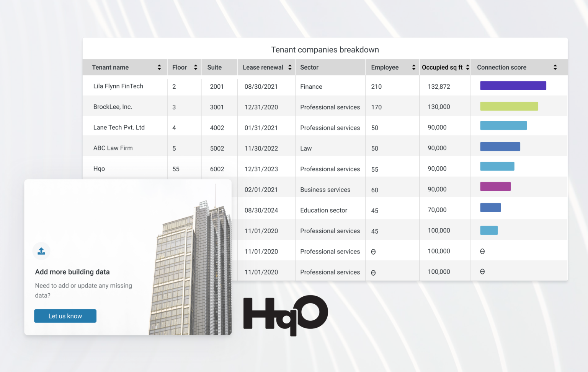Screen dimensions: 588x372
Task: Click BrockLee's green connection score bar
Action: tap(509, 106)
